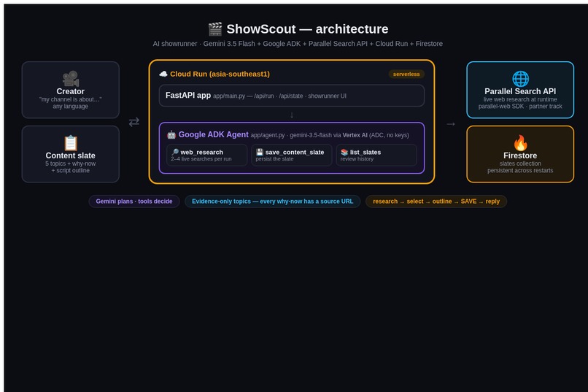Click the bidirectional arrows between Creator and Cloud Run
Image resolution: width=588 pixels, height=392 pixels.
pyautogui.click(x=134, y=122)
